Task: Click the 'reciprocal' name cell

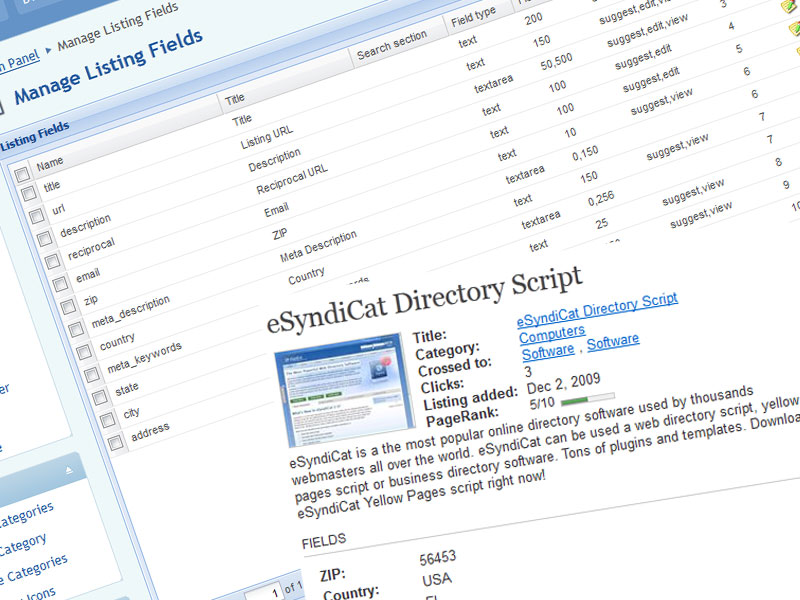Action: point(91,248)
